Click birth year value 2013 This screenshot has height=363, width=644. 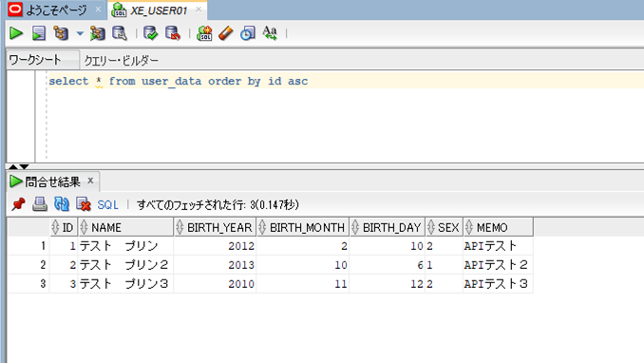point(241,265)
